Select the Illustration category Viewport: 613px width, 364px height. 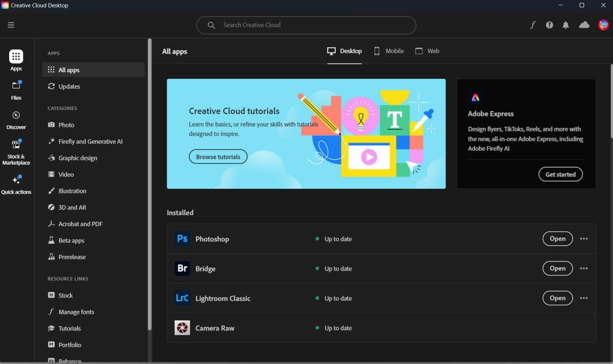click(94, 191)
